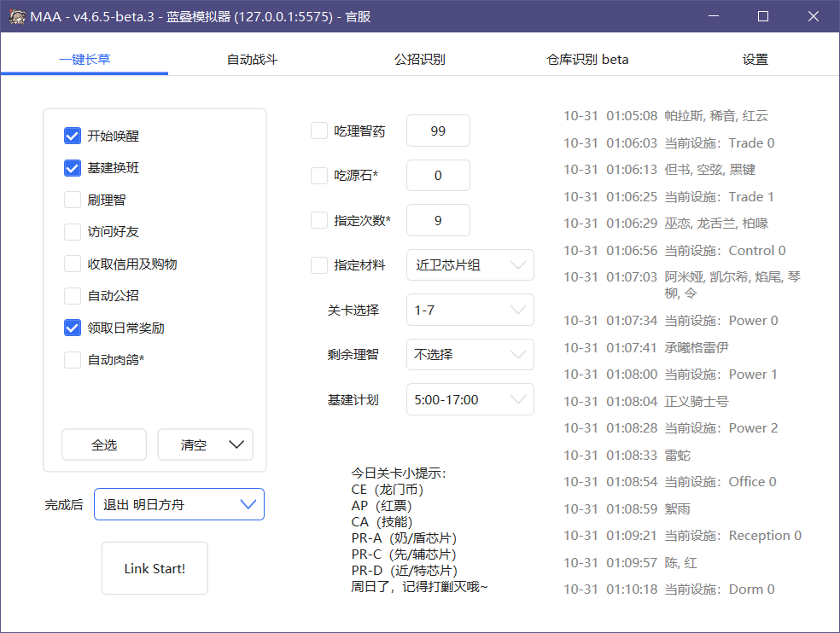The height and width of the screenshot is (633, 840).
Task: Click log entry 当前设施: Reception 0
Action: tap(733, 536)
